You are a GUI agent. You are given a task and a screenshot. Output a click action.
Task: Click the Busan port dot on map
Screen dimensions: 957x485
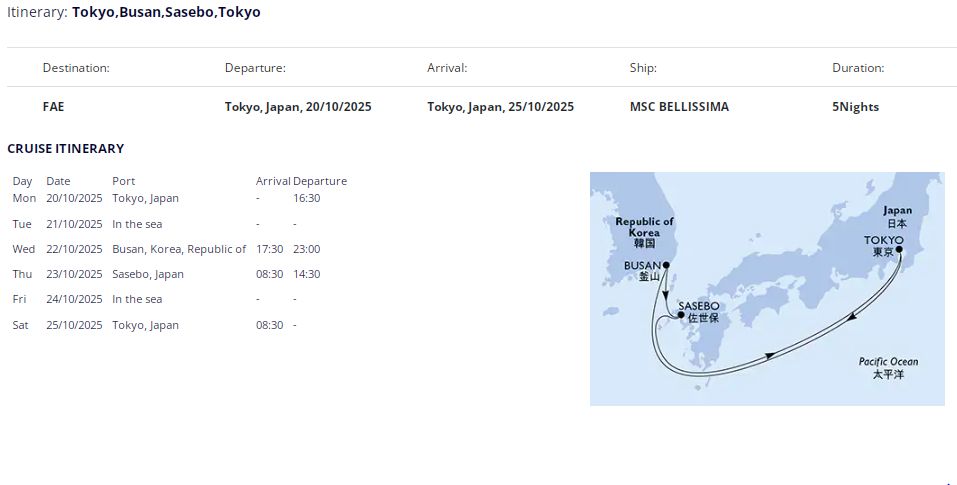pyautogui.click(x=665, y=265)
